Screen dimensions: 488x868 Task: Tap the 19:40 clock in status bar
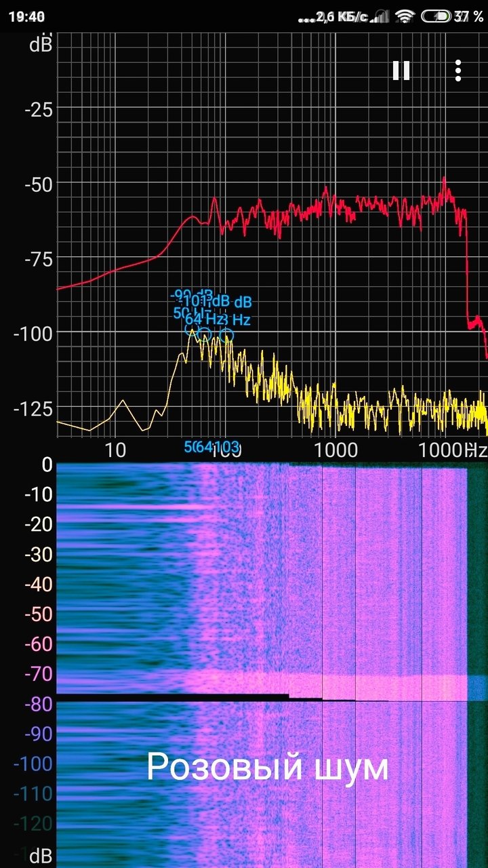(x=27, y=16)
